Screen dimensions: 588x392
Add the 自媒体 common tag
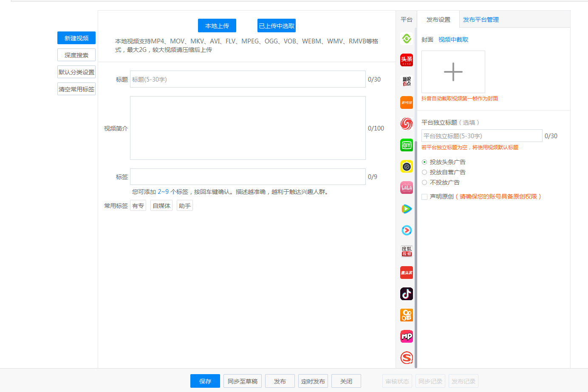pyautogui.click(x=161, y=205)
